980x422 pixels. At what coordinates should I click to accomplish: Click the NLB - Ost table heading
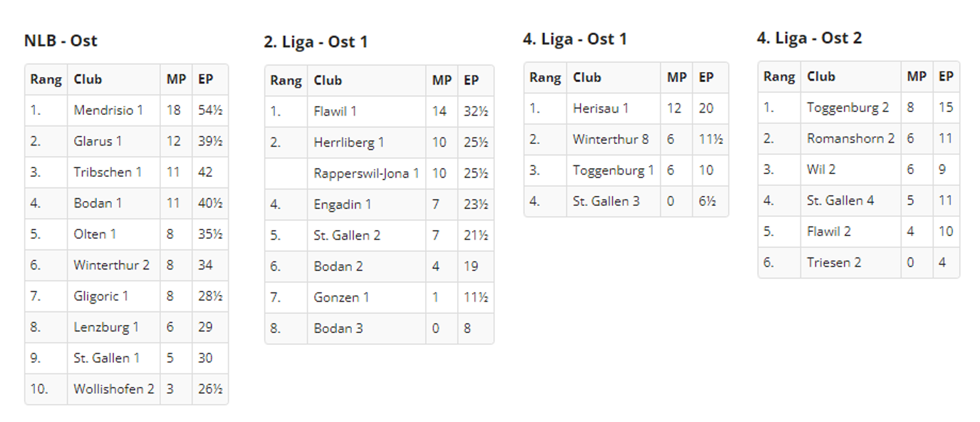[61, 41]
